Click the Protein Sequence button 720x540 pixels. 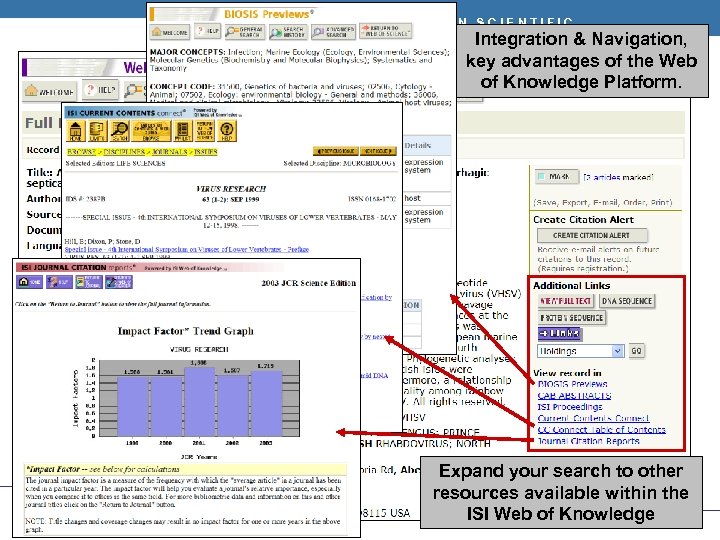tap(572, 318)
